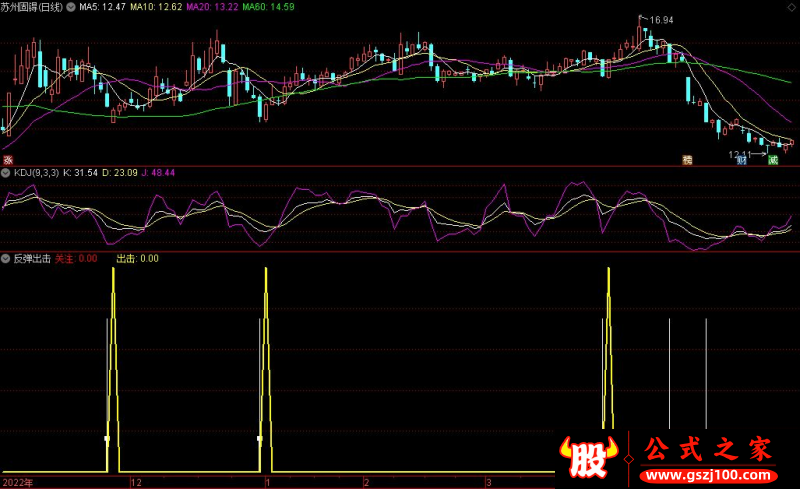
Task: Select the MA5 moving average label
Action: pyautogui.click(x=103, y=7)
